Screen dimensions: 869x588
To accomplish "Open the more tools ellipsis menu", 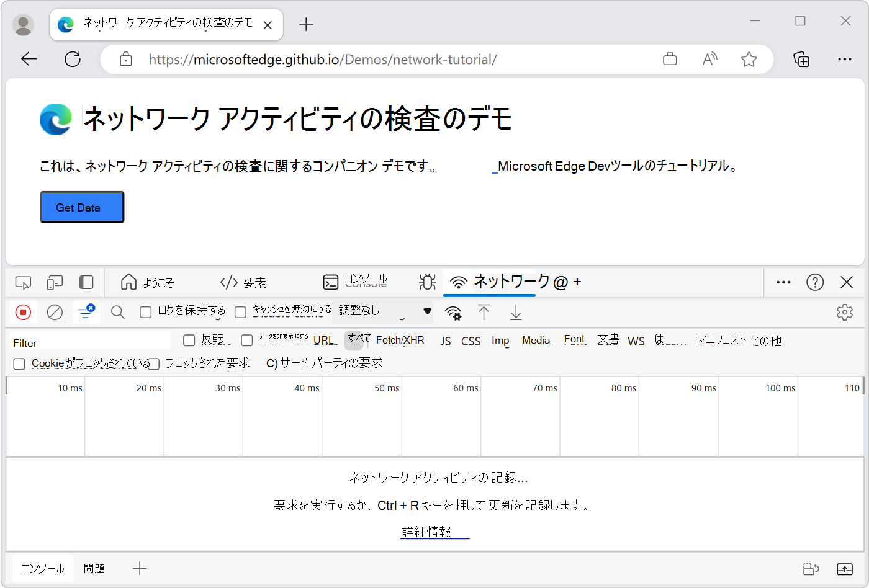I will tap(783, 282).
